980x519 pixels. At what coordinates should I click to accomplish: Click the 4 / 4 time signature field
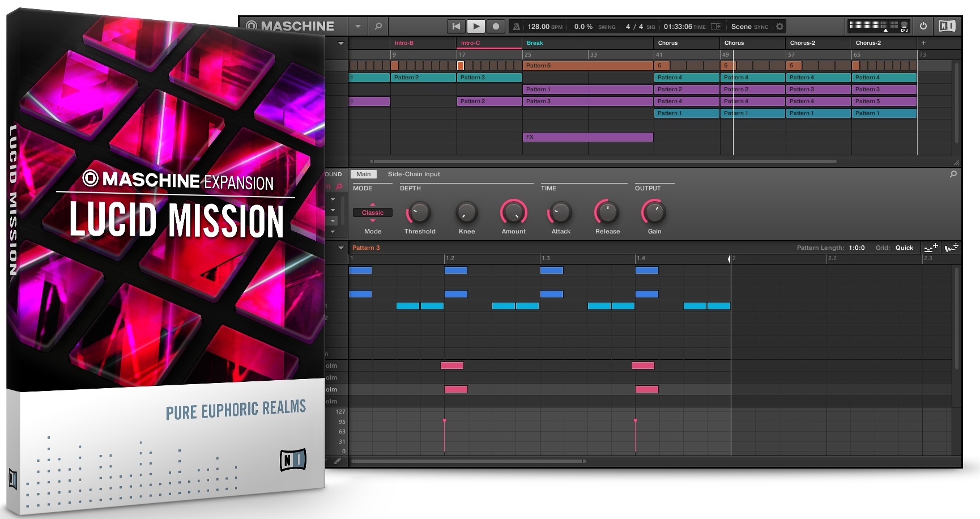click(x=634, y=27)
